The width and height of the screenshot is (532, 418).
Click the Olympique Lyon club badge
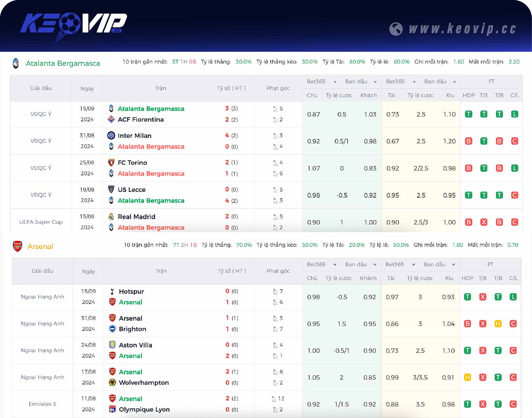click(x=112, y=409)
